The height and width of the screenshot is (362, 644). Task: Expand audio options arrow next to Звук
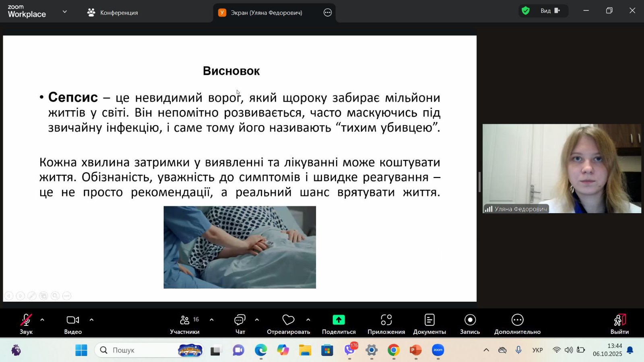click(42, 320)
